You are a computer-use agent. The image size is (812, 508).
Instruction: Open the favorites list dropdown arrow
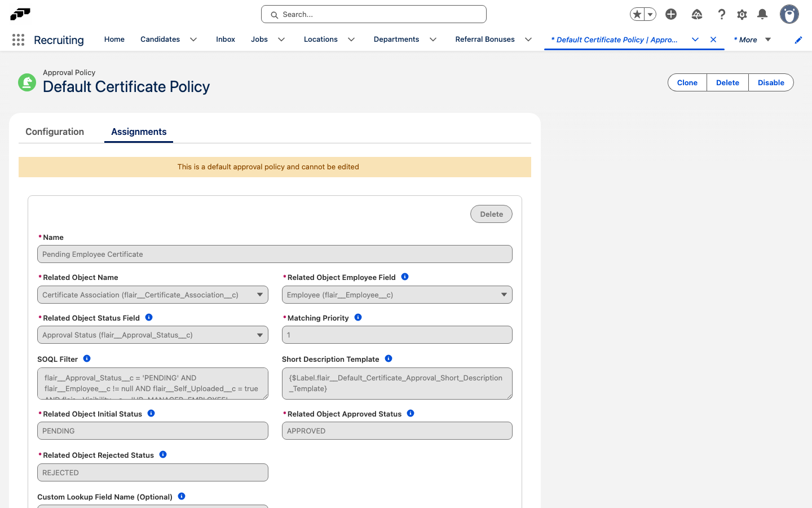pyautogui.click(x=650, y=14)
